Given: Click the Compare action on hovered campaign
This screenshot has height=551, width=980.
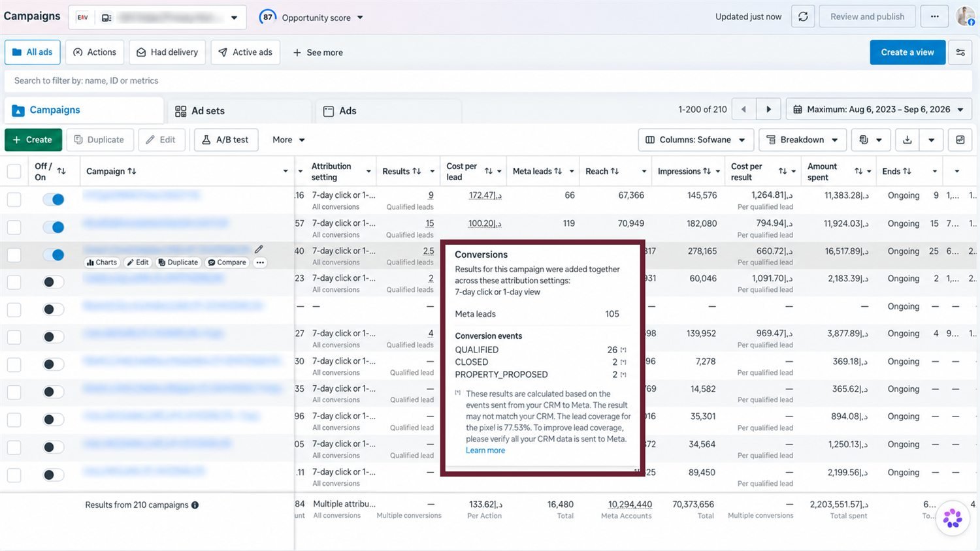Looking at the screenshot, I should pos(227,262).
